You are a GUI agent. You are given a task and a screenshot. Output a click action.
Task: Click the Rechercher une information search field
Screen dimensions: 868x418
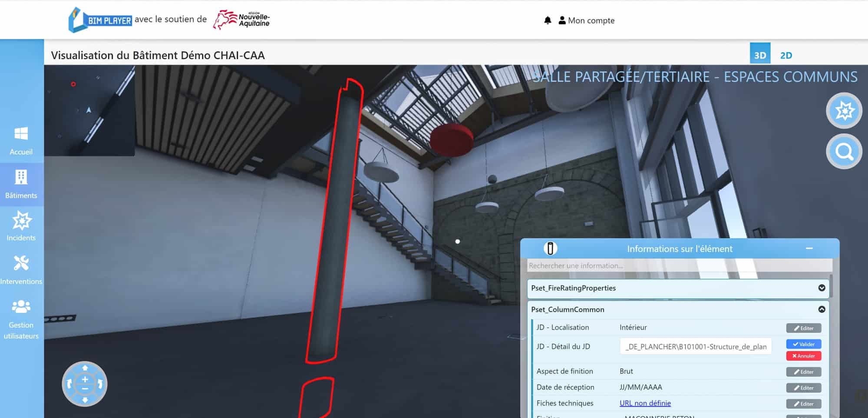pyautogui.click(x=679, y=265)
